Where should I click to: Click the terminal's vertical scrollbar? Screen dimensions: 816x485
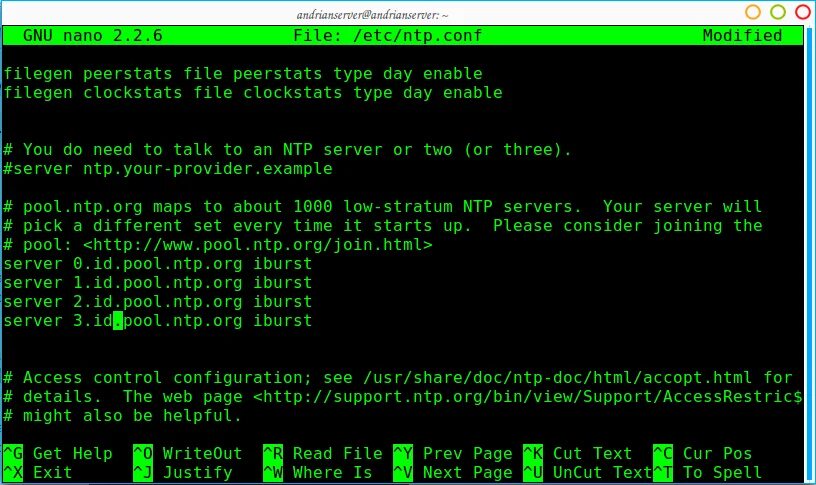[809, 254]
